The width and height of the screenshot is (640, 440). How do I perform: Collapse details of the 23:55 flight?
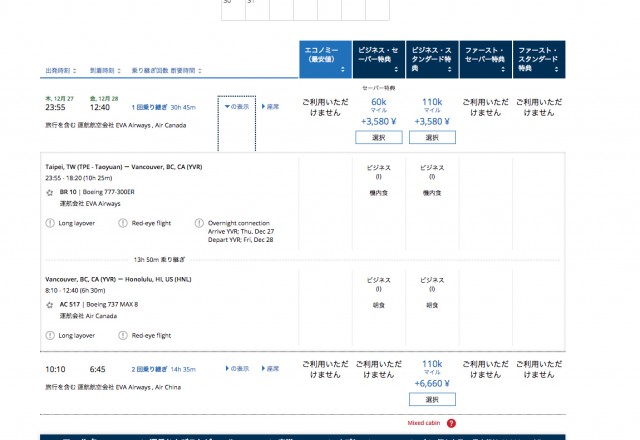pos(237,107)
